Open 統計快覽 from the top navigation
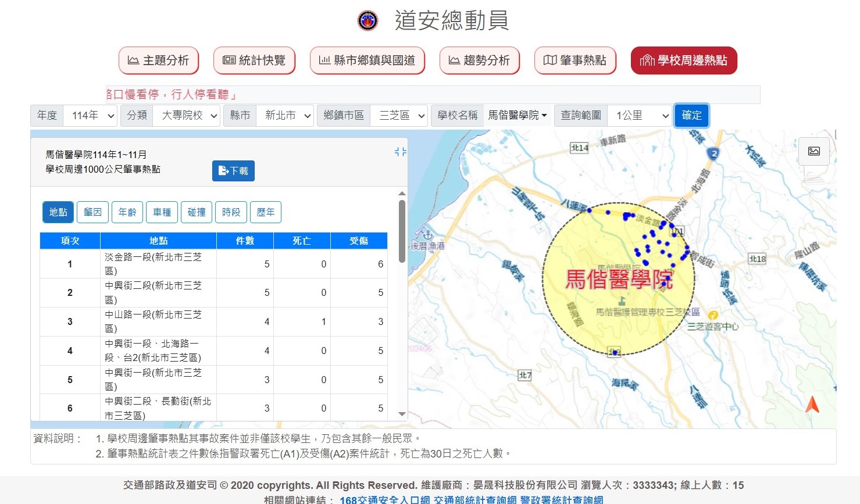The image size is (860, 504). click(254, 60)
